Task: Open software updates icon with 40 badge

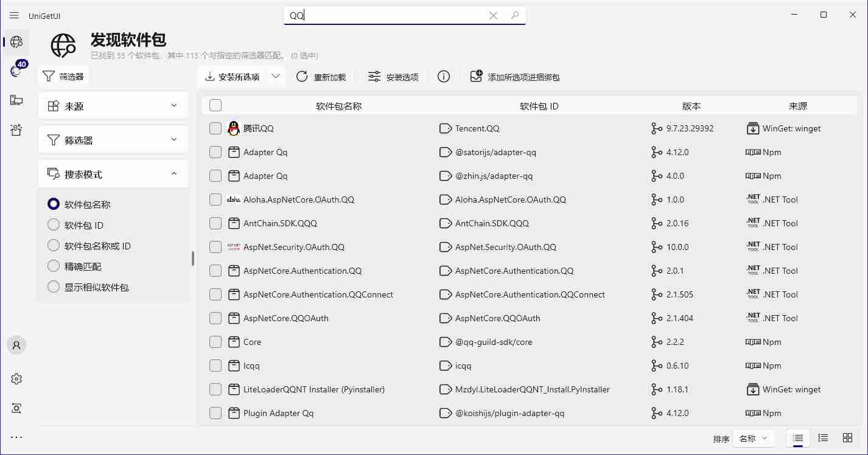Action: [x=16, y=71]
